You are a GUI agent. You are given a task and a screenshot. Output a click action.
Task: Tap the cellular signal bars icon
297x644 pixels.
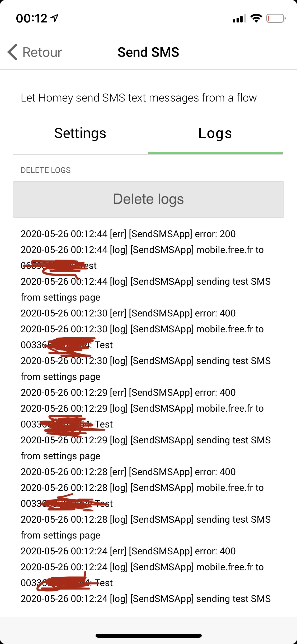(239, 19)
